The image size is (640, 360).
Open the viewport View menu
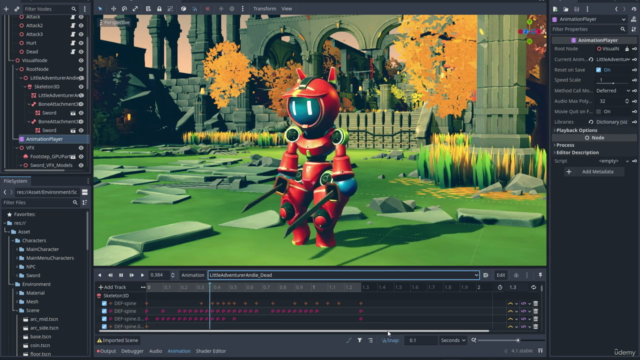[287, 9]
